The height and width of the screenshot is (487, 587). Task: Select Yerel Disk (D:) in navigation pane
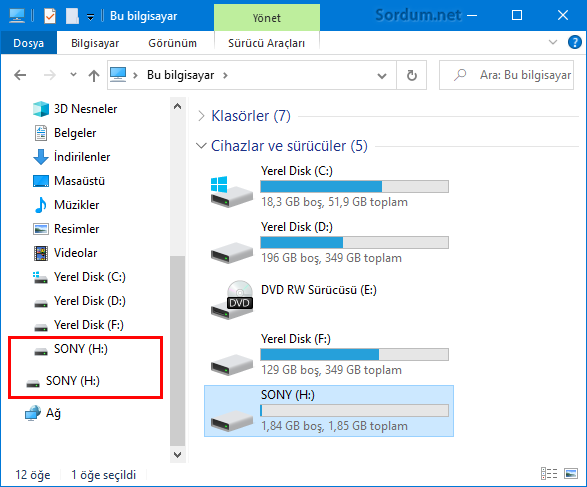[89, 301]
